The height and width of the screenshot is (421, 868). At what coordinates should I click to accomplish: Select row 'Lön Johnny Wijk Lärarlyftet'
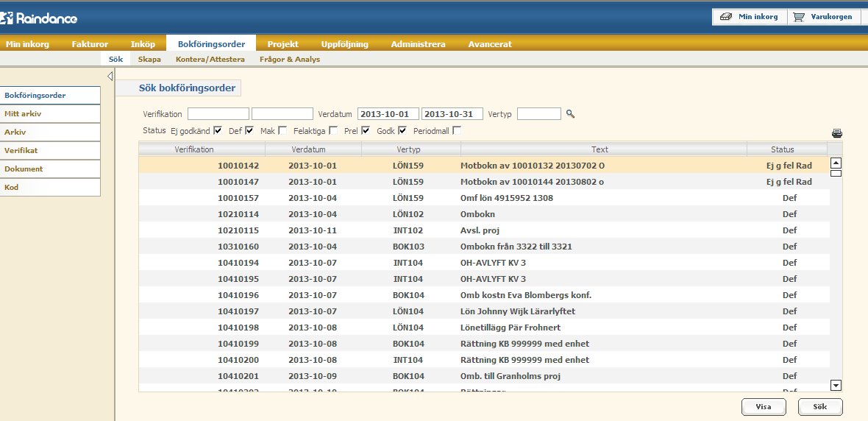click(484, 311)
